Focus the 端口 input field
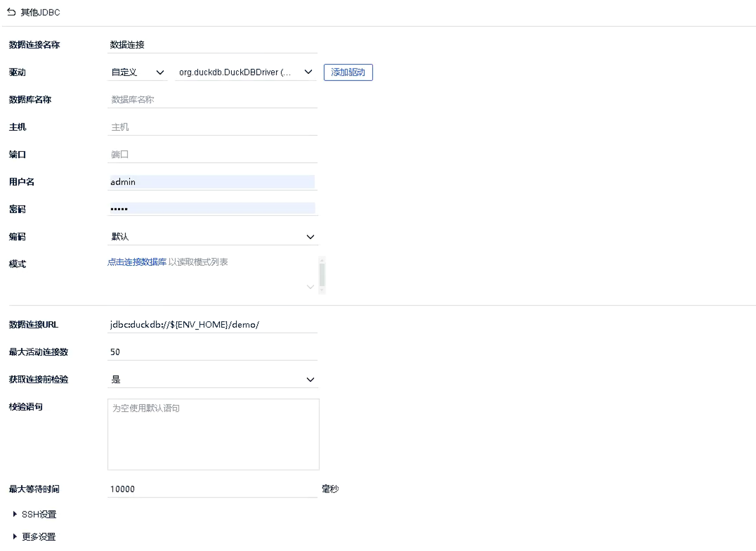This screenshot has width=756, height=551. click(212, 154)
